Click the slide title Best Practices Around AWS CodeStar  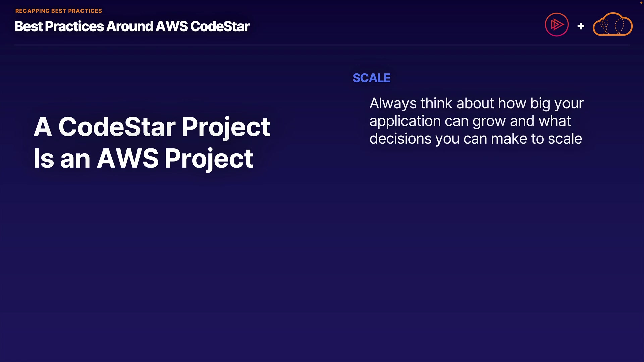(x=132, y=26)
